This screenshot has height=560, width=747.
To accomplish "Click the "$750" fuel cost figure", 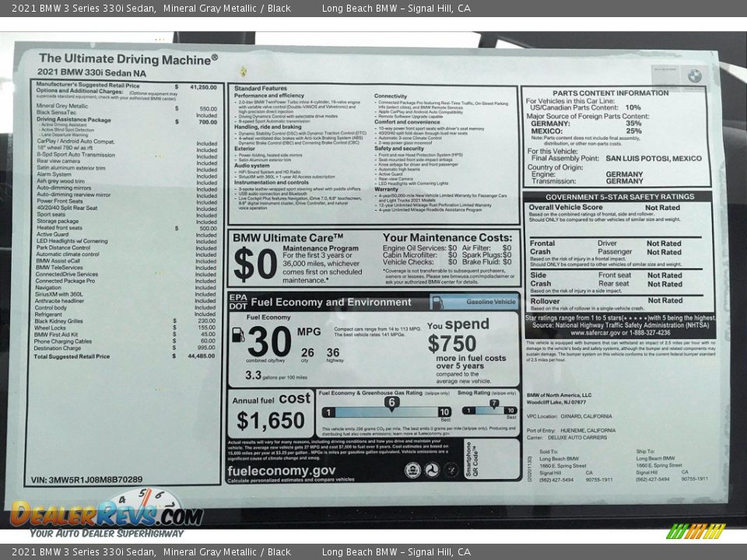I will coord(451,344).
